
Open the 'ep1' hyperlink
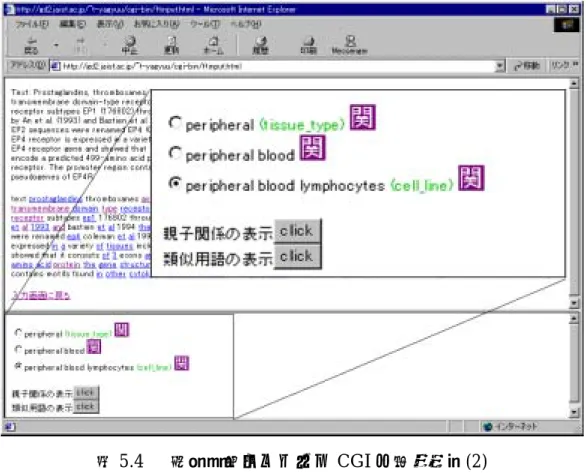pos(89,218)
